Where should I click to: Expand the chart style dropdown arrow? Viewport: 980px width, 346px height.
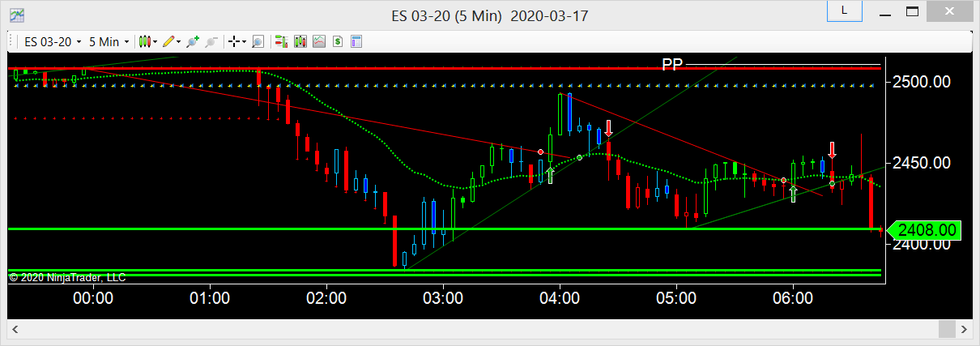155,41
